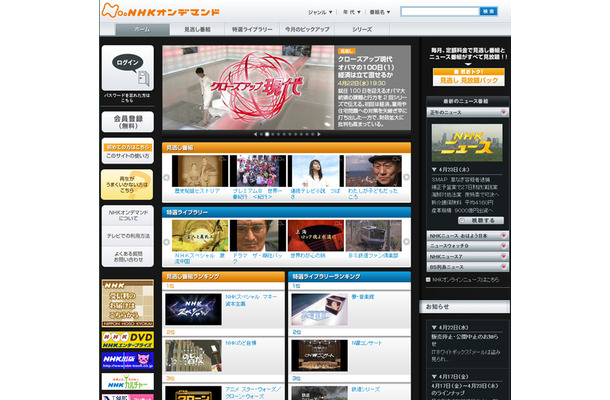Open NHKオンラインニュースはこちら link
The width and height of the screenshot is (610, 400).
tap(465, 280)
